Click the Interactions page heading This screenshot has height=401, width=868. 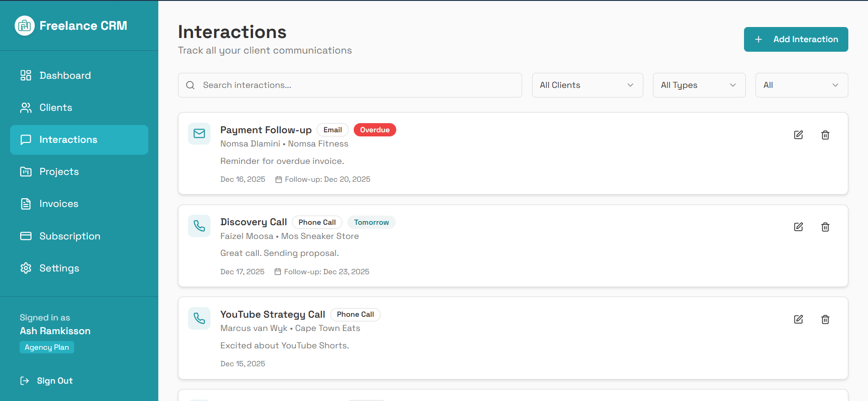pyautogui.click(x=232, y=32)
